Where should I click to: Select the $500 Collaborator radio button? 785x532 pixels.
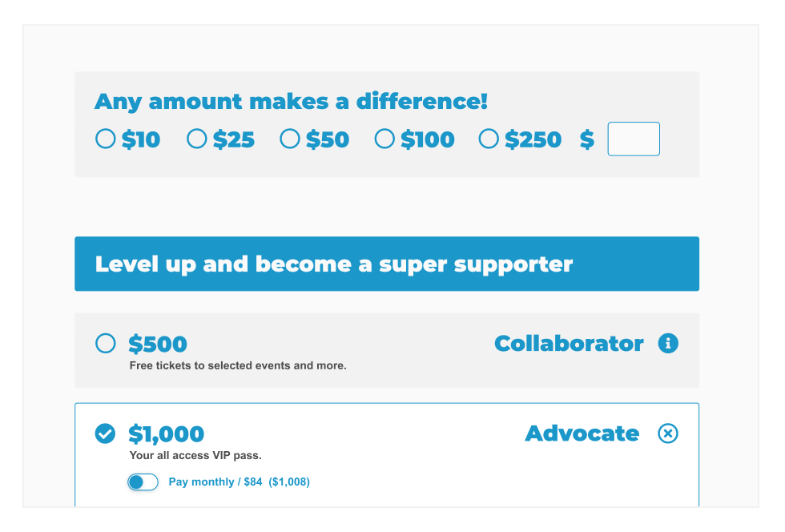tap(106, 344)
